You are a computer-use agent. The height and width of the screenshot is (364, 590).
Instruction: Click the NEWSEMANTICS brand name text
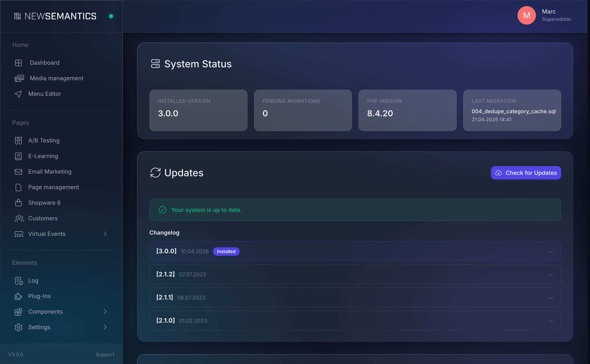[60, 16]
